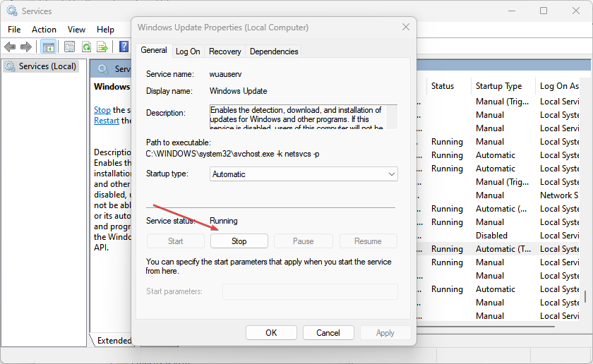Image resolution: width=593 pixels, height=364 pixels.
Task: Click the Export List toolbar icon
Action: pos(102,47)
